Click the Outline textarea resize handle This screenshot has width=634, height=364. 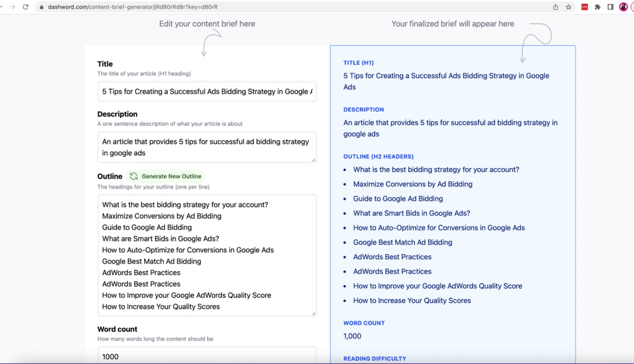pos(314,313)
